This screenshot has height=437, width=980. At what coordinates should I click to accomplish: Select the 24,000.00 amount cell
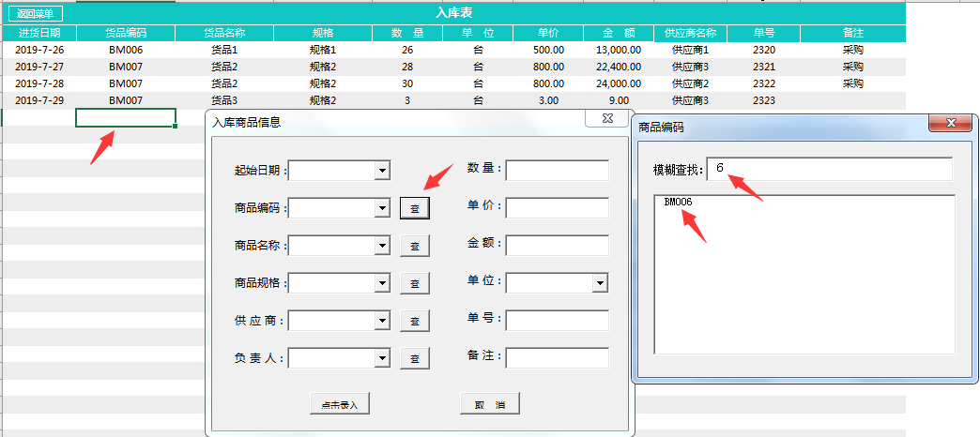[618, 83]
